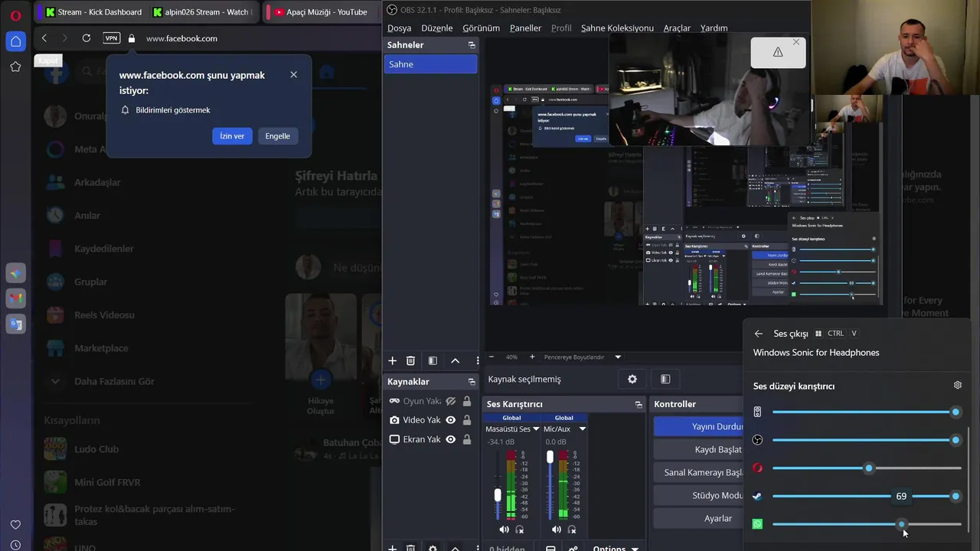Zoom out preview with minus icon

pyautogui.click(x=492, y=357)
